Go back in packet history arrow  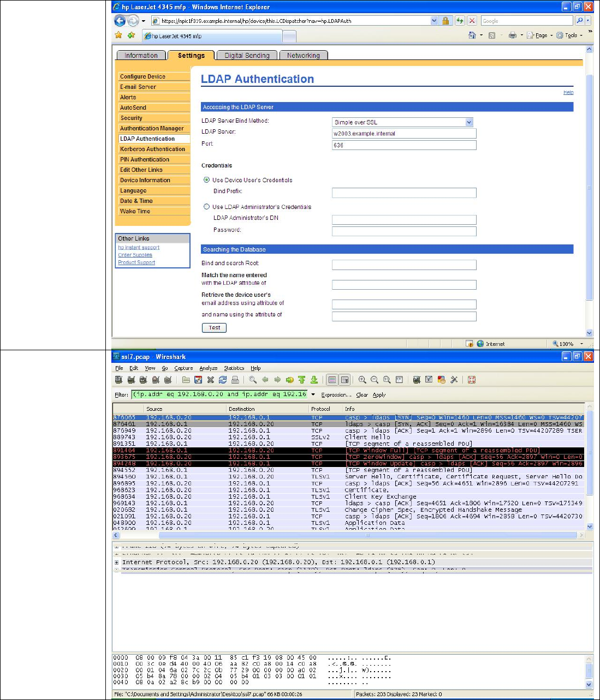(265, 380)
